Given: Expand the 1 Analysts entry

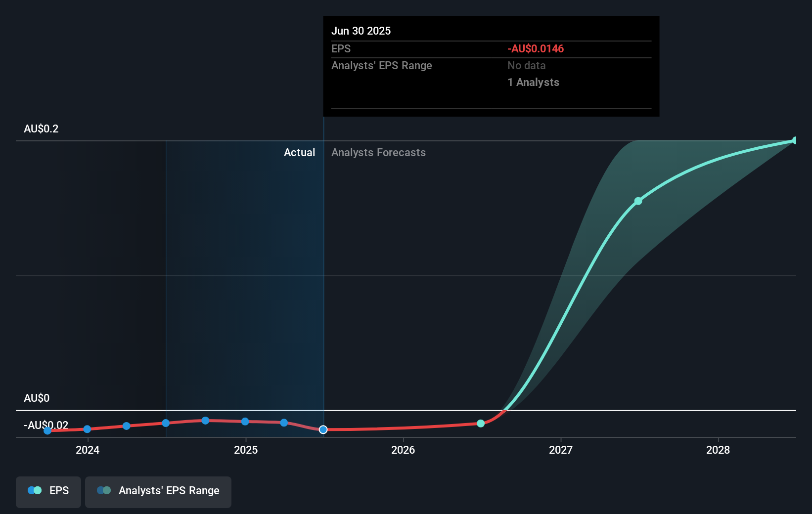Looking at the screenshot, I should point(533,82).
